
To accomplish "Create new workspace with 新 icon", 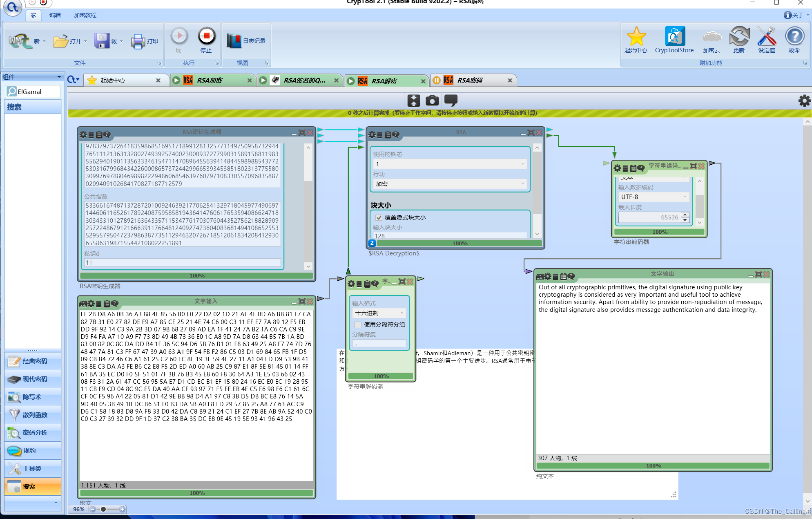I will tap(20, 41).
